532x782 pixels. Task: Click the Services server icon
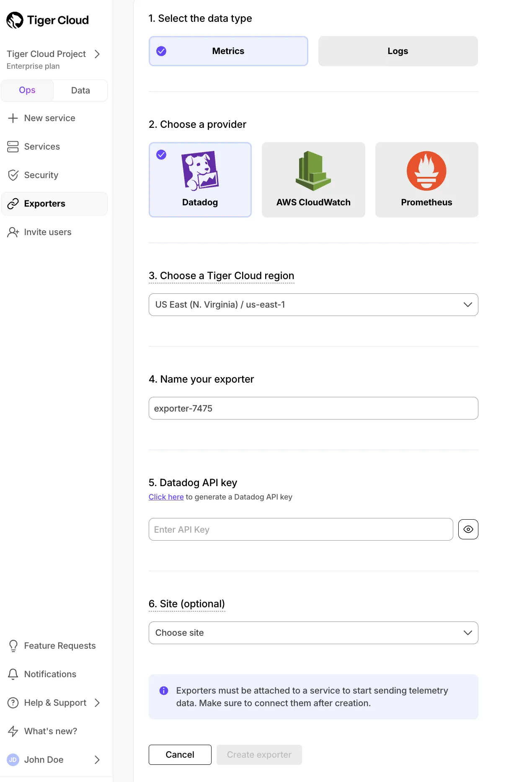13,147
